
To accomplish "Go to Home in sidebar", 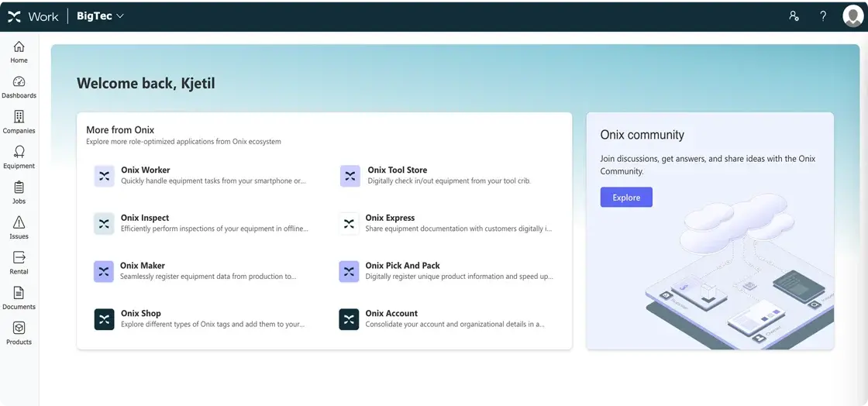I will click(19, 52).
